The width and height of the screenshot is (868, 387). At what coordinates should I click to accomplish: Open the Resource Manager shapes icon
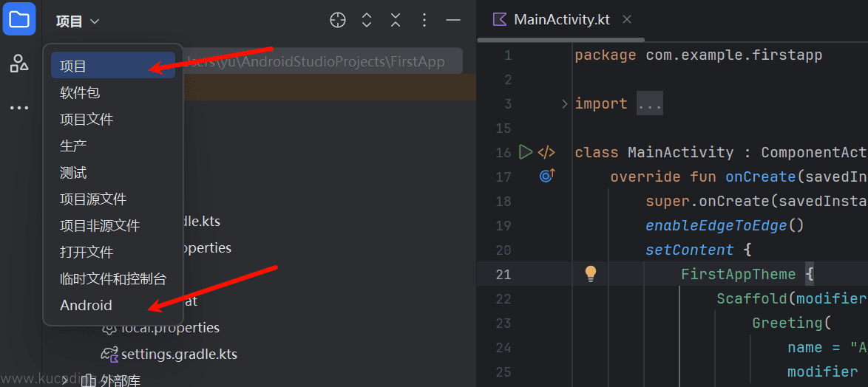19,64
